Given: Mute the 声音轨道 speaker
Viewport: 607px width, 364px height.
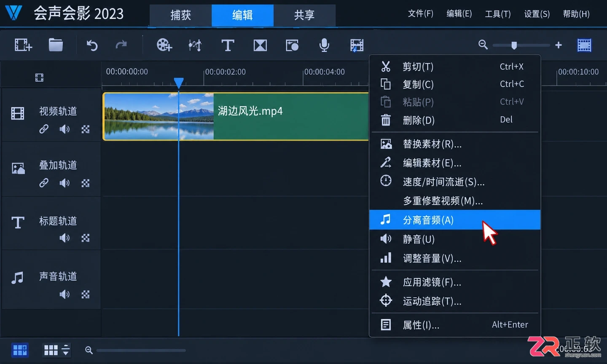Looking at the screenshot, I should pos(64,294).
